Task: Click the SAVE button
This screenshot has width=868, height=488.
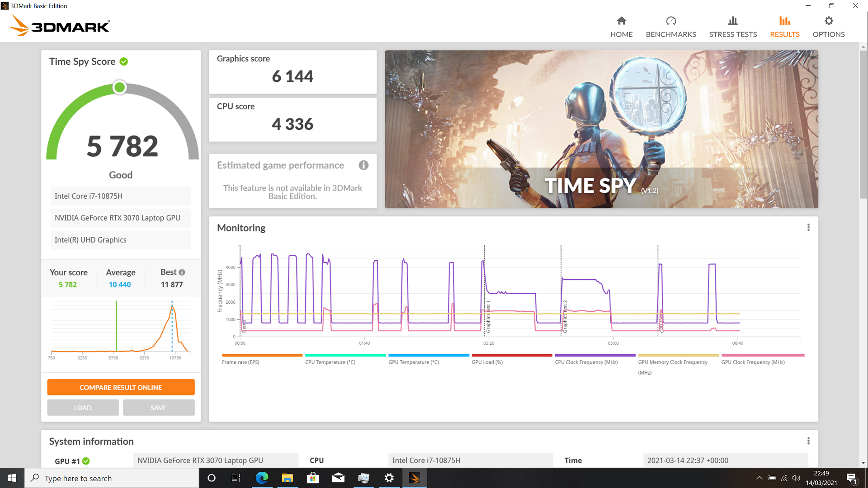Action: [x=159, y=408]
